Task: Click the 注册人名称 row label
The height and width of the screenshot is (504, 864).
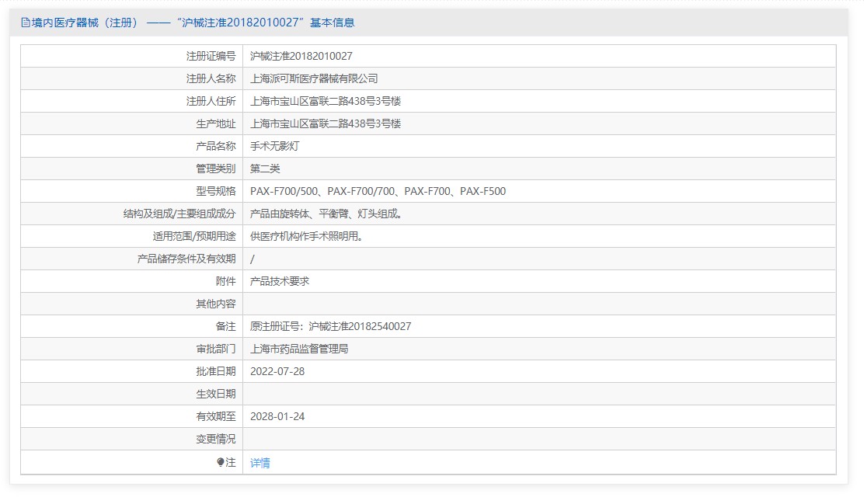Action: tap(211, 78)
